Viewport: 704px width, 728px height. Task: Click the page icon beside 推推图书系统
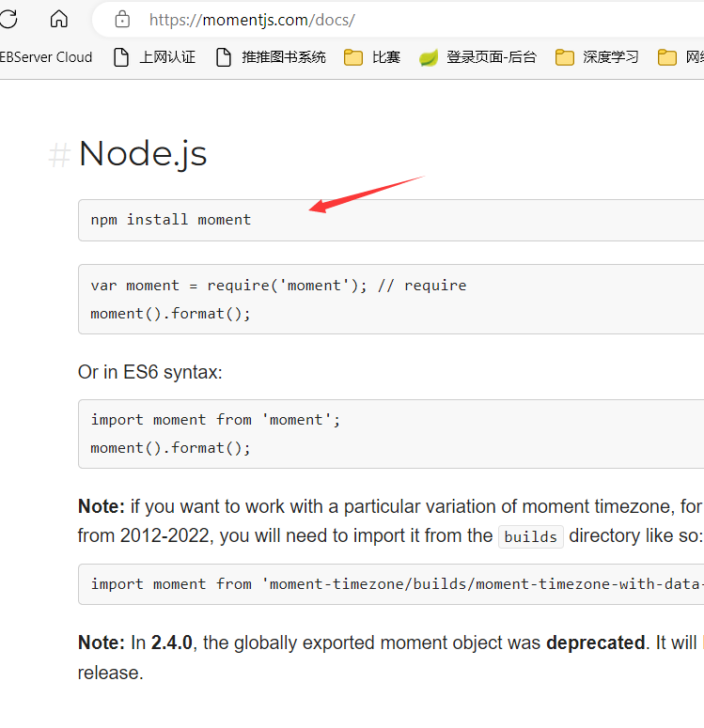[x=224, y=57]
